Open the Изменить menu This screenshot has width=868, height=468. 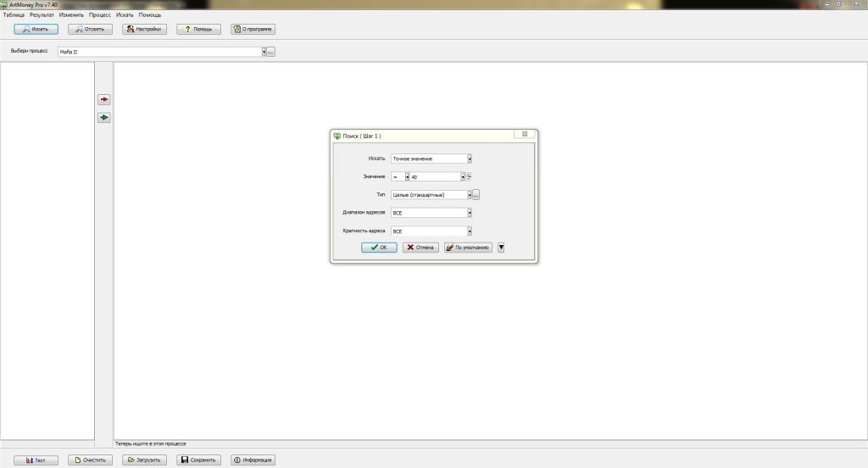(71, 15)
